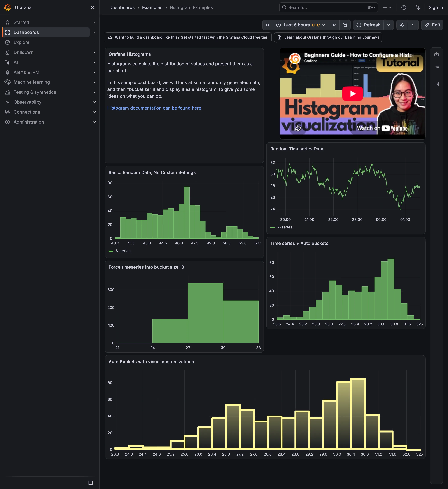The image size is (448, 489).
Task: Open the share options dropdown arrow
Action: pos(413,25)
